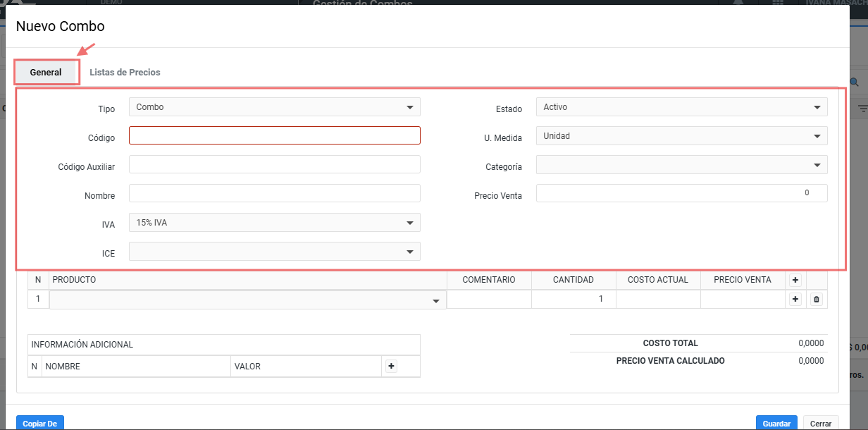Click the Cerrar button
The height and width of the screenshot is (430, 868).
click(x=820, y=424)
